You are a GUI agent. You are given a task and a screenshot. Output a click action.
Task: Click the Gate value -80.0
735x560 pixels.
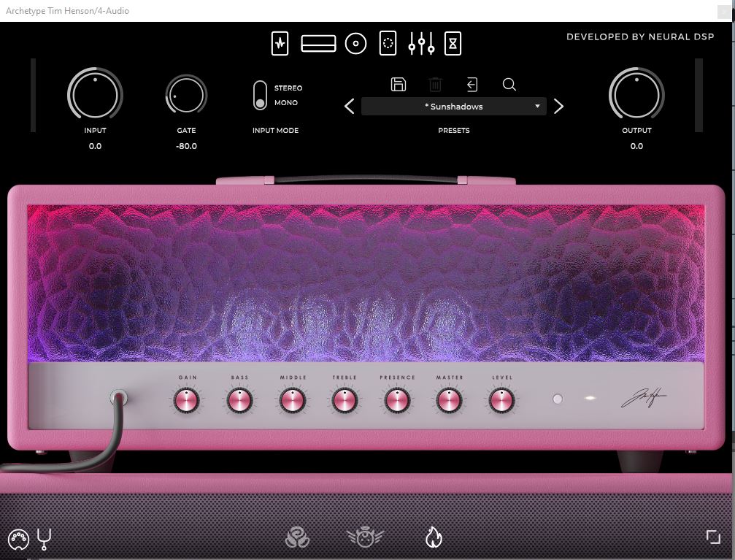186,146
